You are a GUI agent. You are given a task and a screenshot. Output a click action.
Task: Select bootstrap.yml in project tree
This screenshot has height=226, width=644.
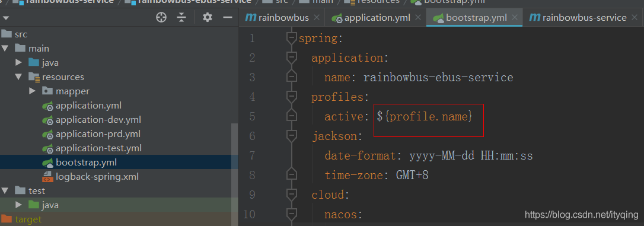[x=86, y=163]
